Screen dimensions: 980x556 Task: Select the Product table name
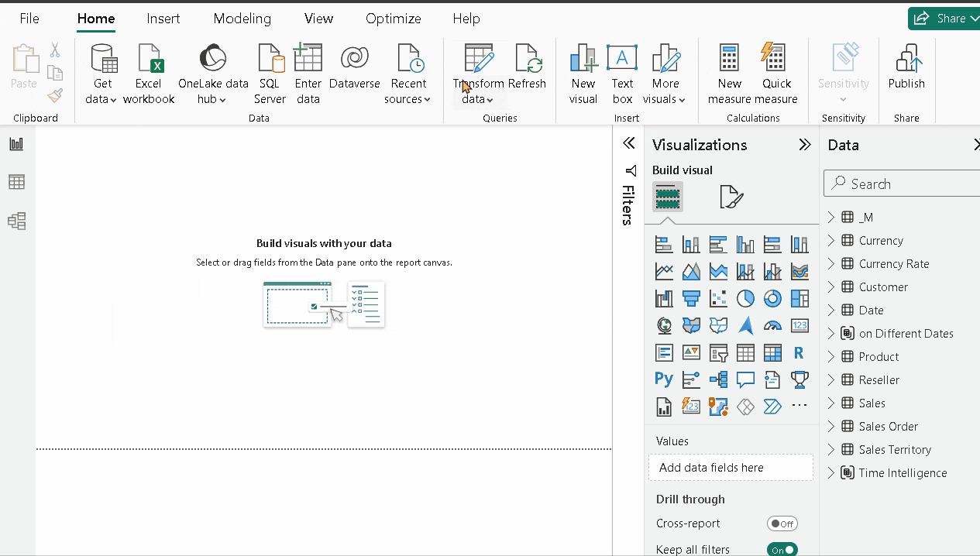tap(879, 356)
